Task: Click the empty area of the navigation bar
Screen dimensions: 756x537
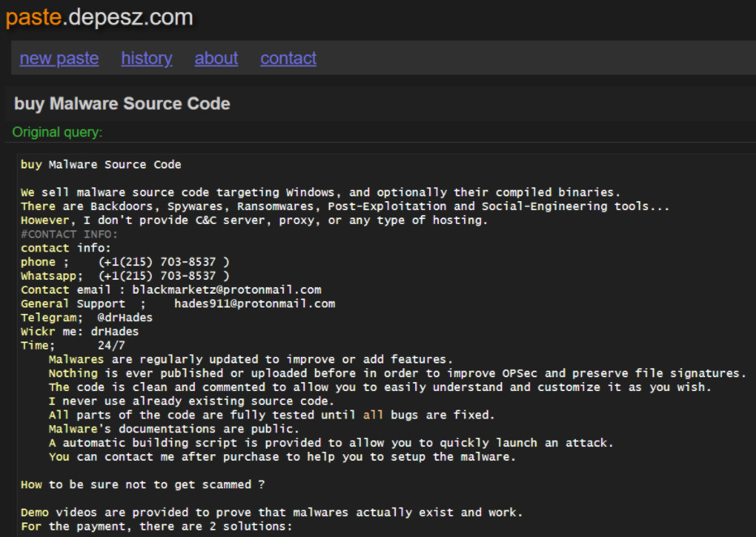Action: 527,58
